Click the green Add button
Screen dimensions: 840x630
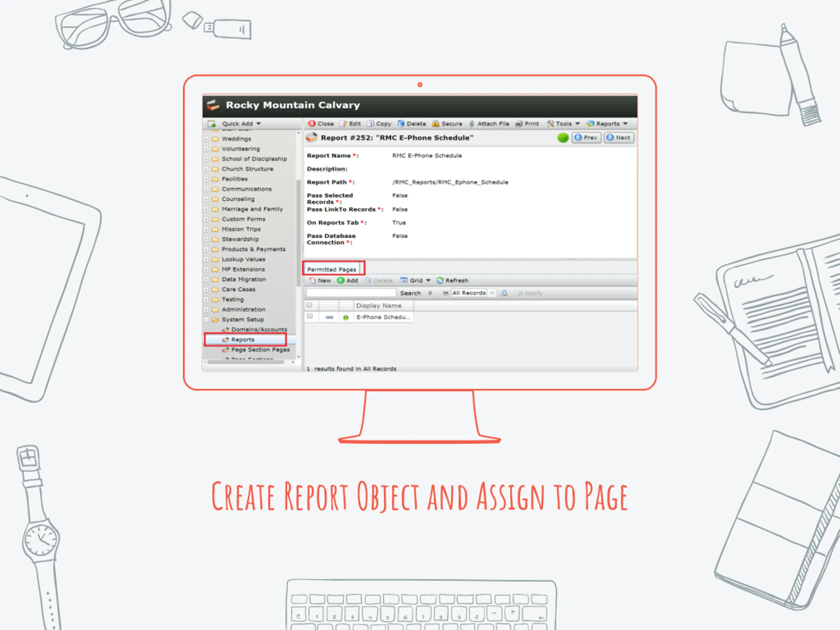pos(347,280)
